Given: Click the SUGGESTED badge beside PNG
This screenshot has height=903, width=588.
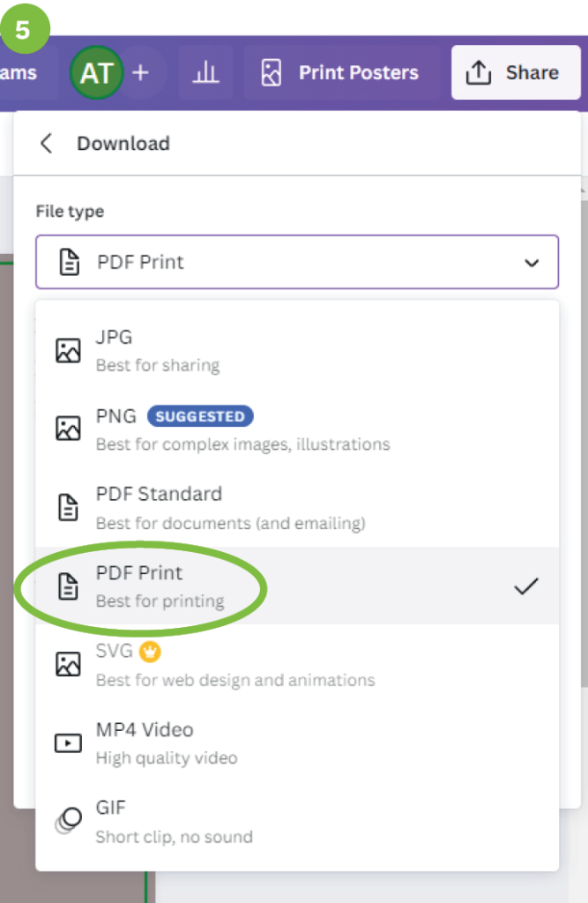Looking at the screenshot, I should coord(200,416).
